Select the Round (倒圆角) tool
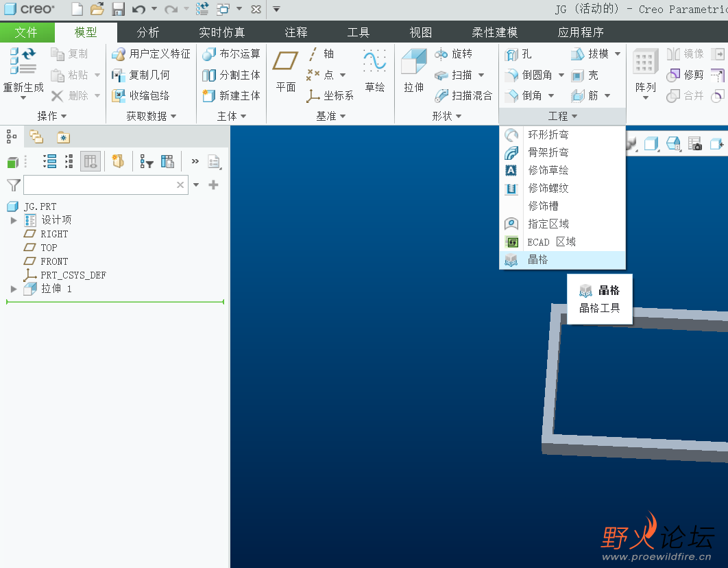Image resolution: width=728 pixels, height=568 pixels. (529, 75)
